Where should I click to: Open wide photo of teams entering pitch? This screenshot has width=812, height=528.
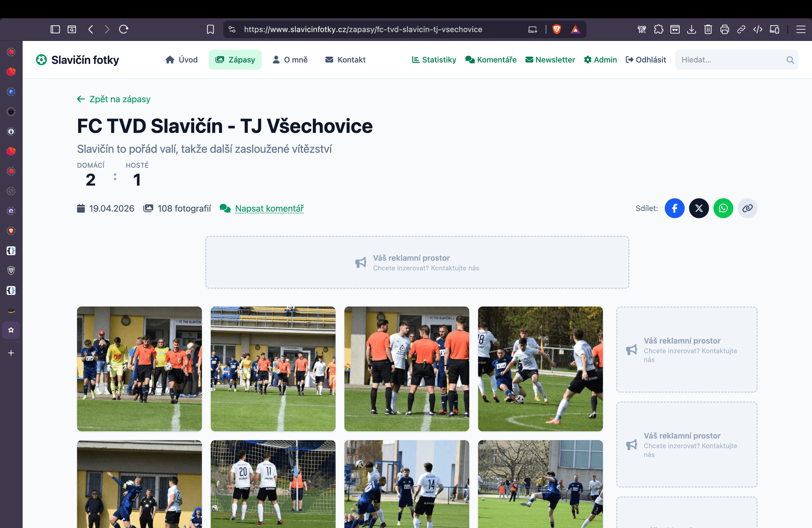tap(273, 369)
